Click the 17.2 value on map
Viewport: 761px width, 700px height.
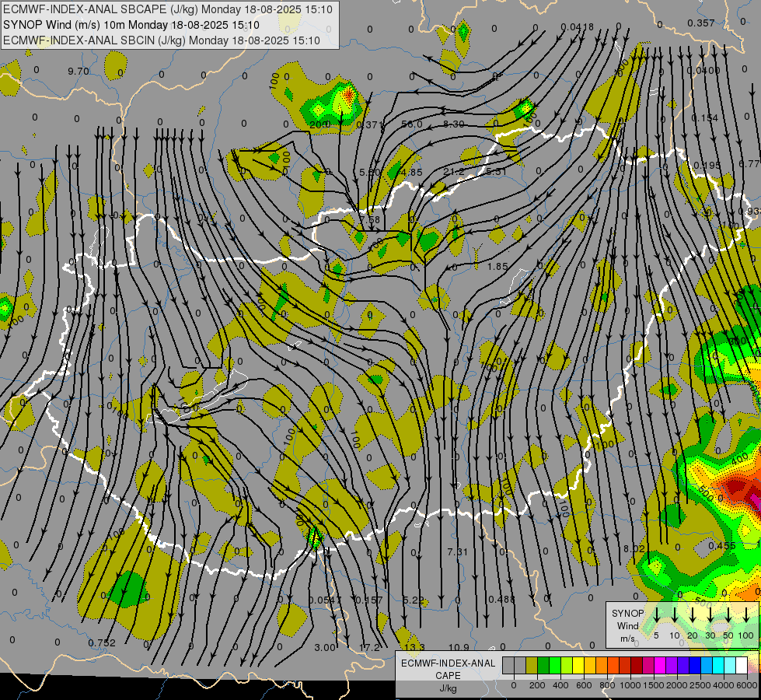tap(369, 648)
